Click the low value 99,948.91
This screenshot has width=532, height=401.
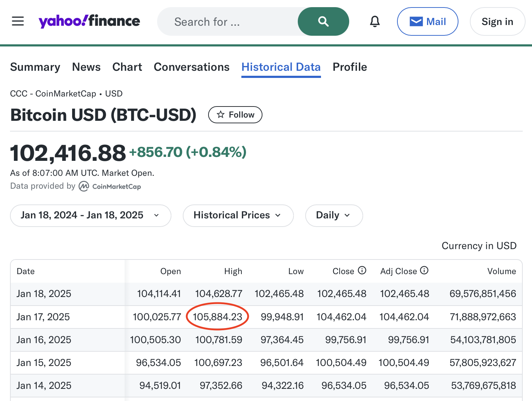tap(282, 317)
